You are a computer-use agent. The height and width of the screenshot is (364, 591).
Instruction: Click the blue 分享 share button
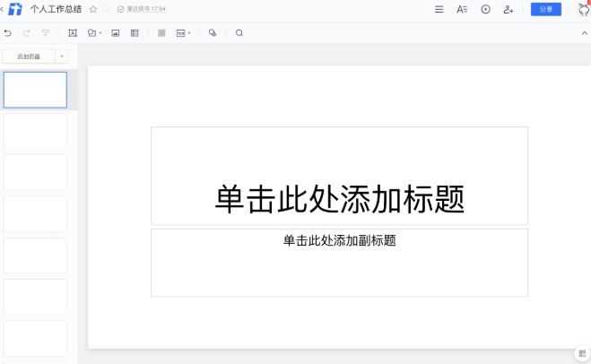546,10
